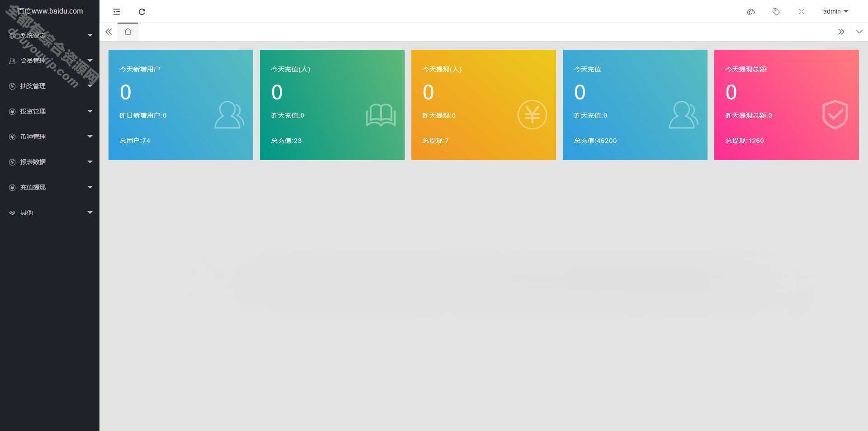The image size is (868, 431).
Task: Click the yen circle icon on 今天提现(人) card
Action: [x=532, y=114]
